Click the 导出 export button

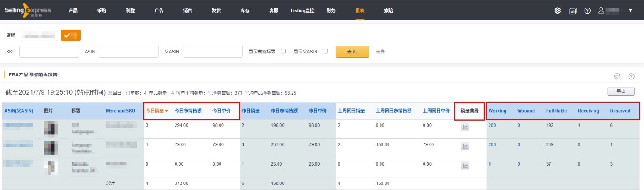621,91
